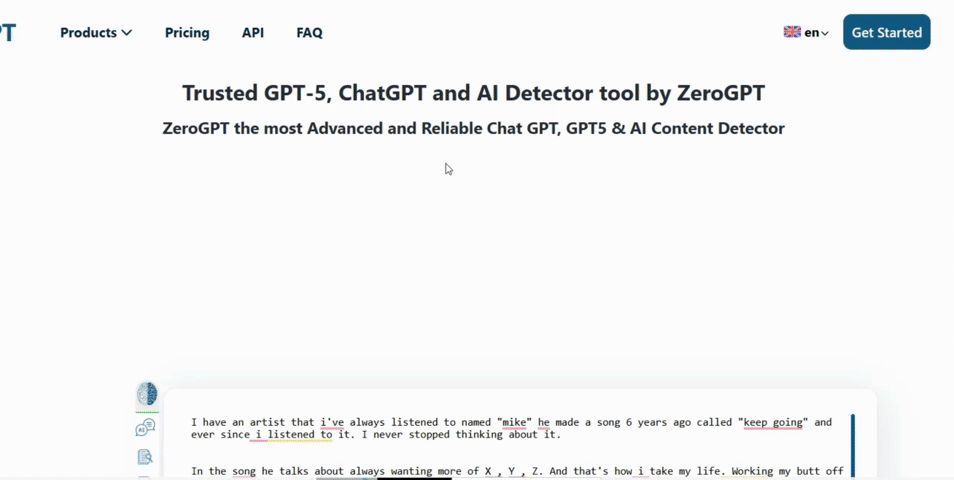The image size is (954, 480).
Task: Open the FAQ menu link
Action: pyautogui.click(x=309, y=33)
